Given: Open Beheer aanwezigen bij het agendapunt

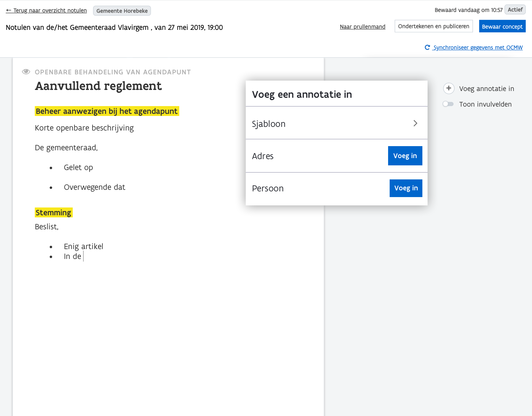Looking at the screenshot, I should pyautogui.click(x=107, y=111).
